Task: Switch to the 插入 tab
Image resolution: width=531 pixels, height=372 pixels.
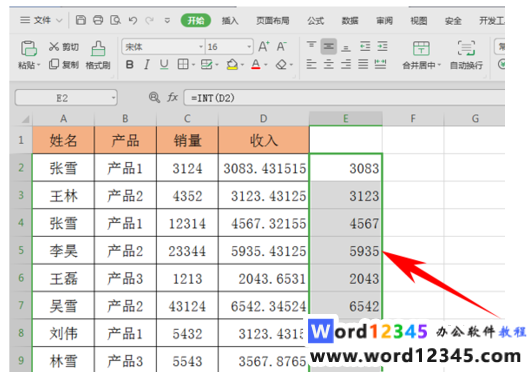Action: 230,21
